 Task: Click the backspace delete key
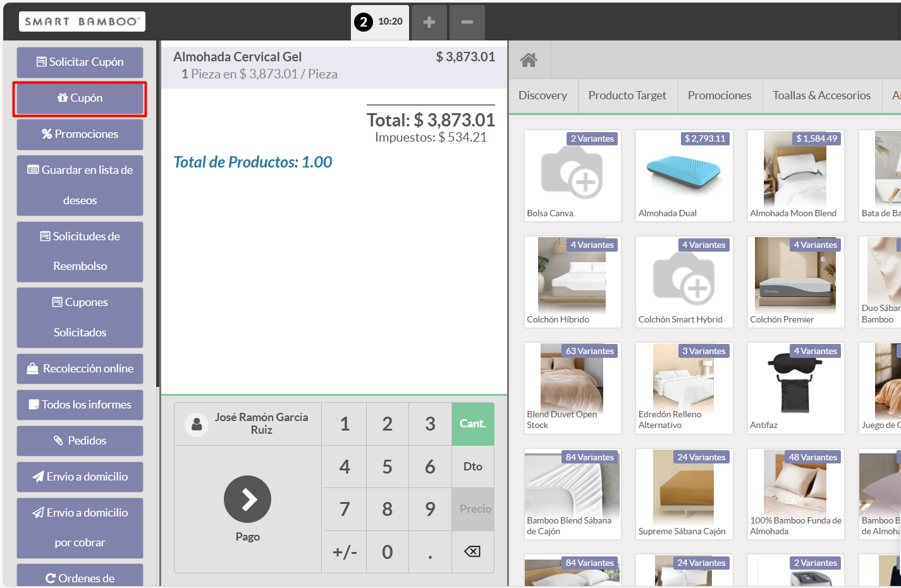(472, 552)
